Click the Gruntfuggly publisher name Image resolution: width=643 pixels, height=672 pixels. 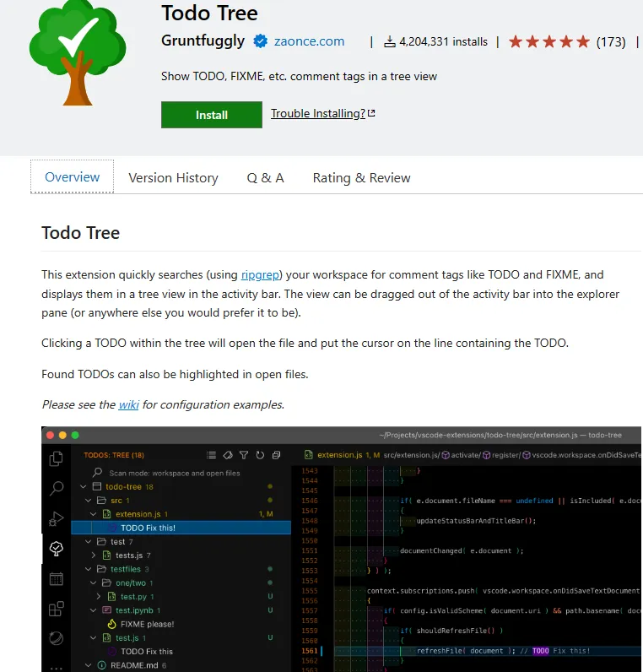click(203, 41)
